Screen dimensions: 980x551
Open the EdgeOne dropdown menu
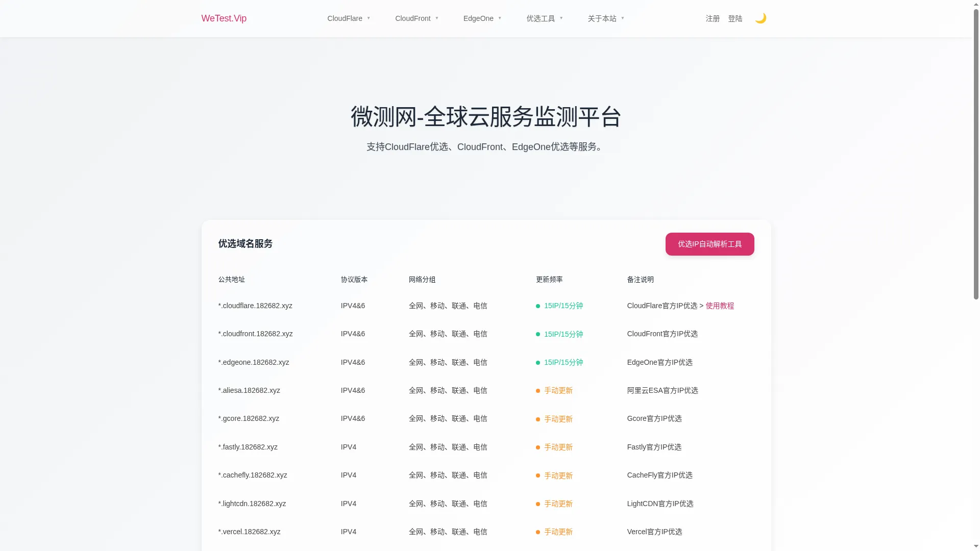(482, 18)
